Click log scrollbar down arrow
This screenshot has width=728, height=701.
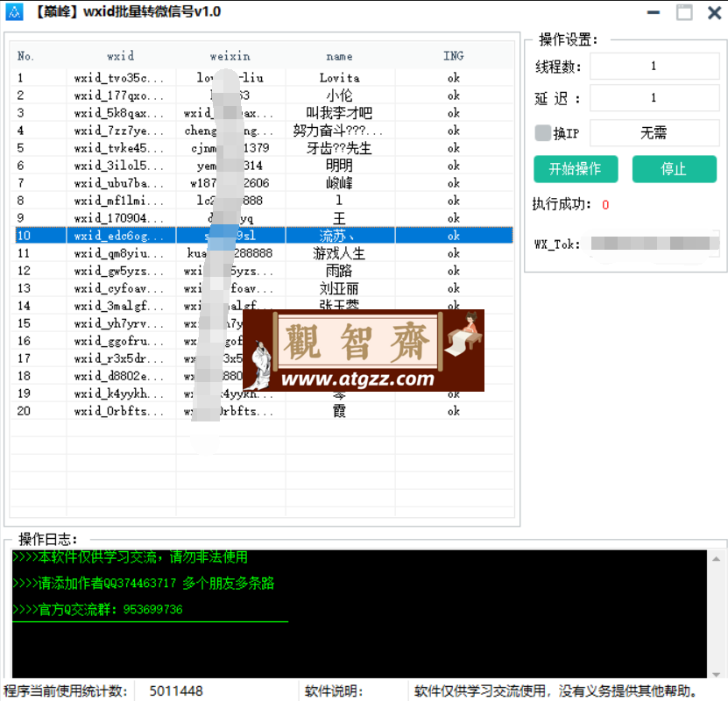point(716,674)
